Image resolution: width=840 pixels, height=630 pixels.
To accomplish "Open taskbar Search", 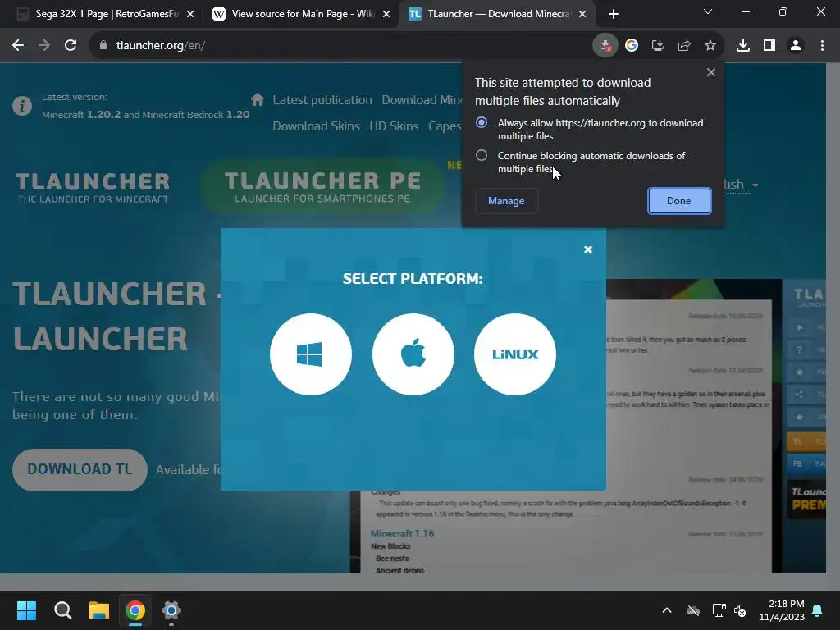I will 62,610.
